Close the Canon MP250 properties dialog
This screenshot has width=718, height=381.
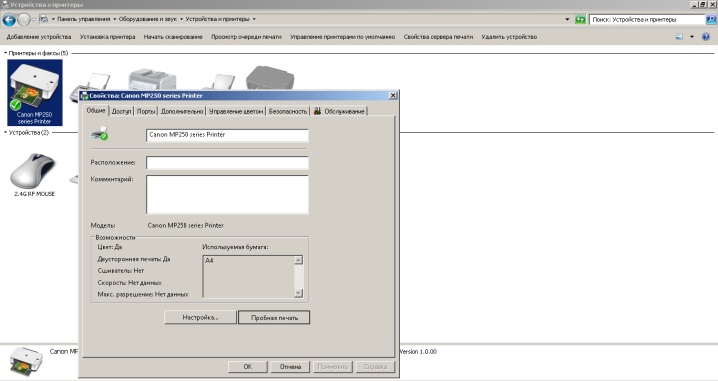393,95
